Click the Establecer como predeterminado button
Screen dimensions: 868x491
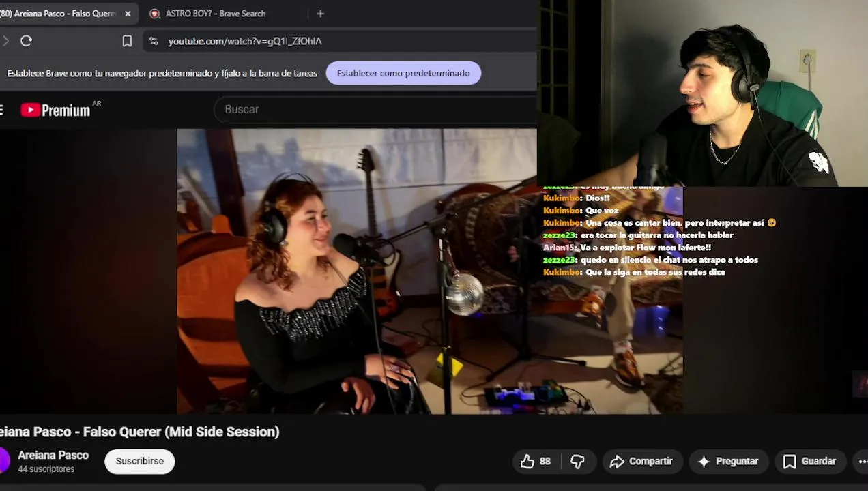tap(403, 73)
